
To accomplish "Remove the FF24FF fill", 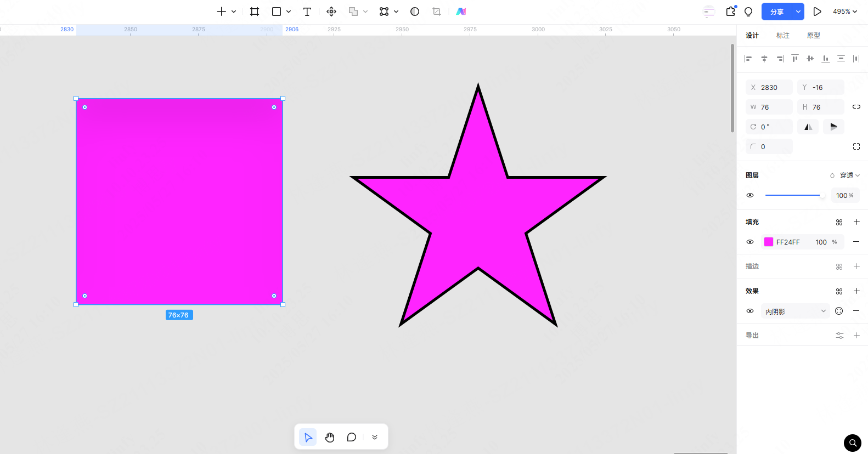I will tap(856, 242).
